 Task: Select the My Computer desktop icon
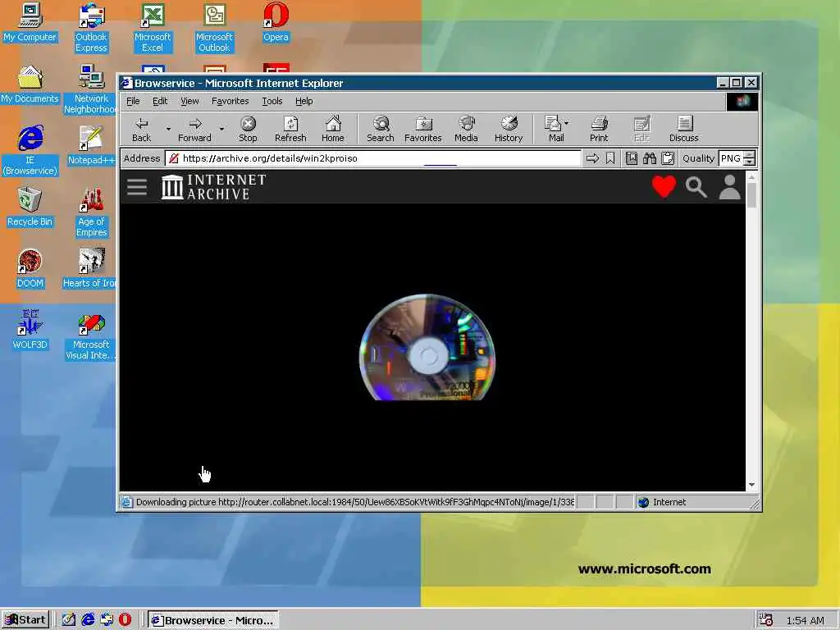click(x=30, y=23)
